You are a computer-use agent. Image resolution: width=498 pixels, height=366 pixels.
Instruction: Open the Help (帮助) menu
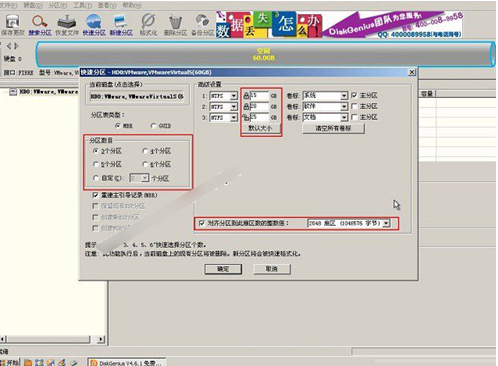click(132, 5)
